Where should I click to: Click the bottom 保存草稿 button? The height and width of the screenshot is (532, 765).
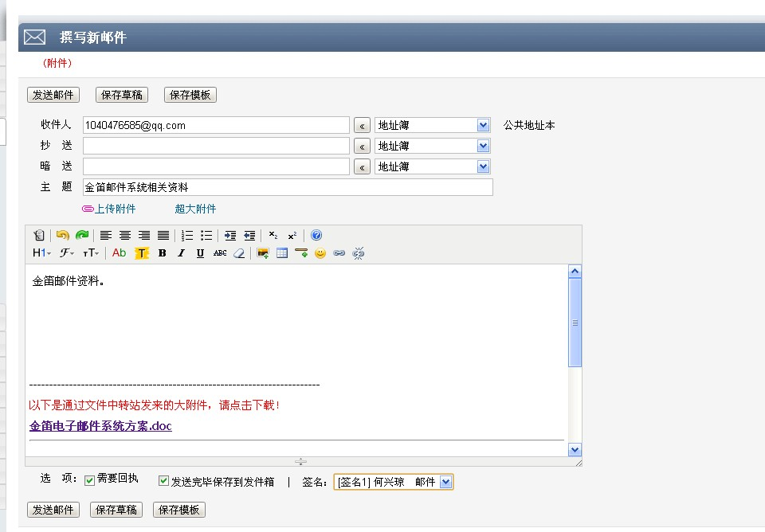[116, 510]
